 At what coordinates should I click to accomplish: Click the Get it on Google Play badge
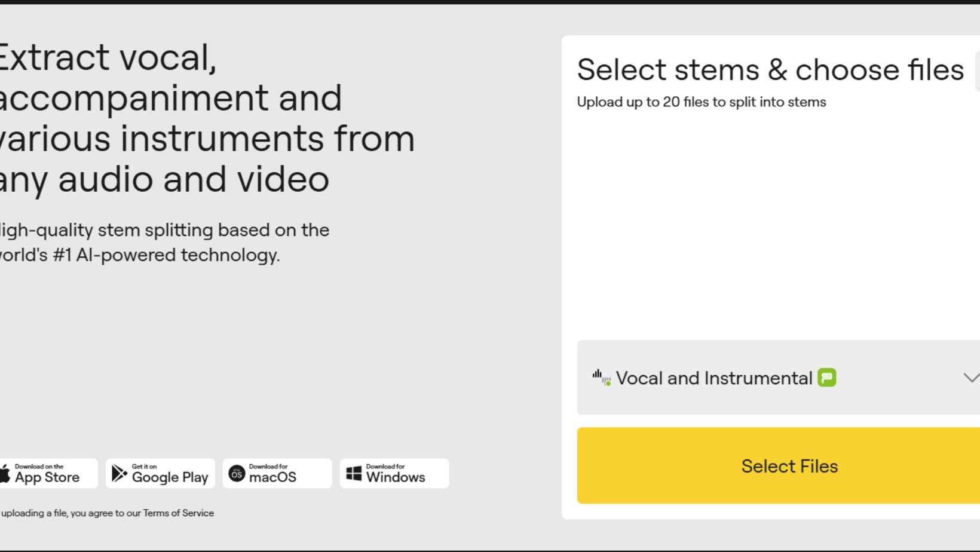160,473
